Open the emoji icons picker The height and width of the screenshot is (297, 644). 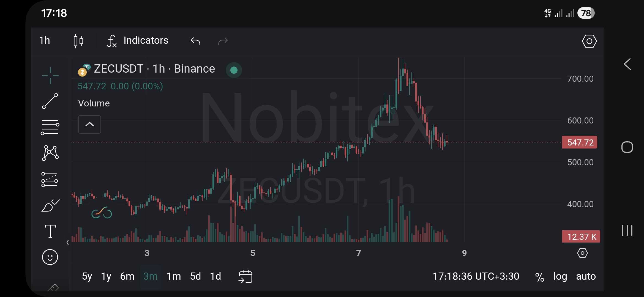coord(50,257)
